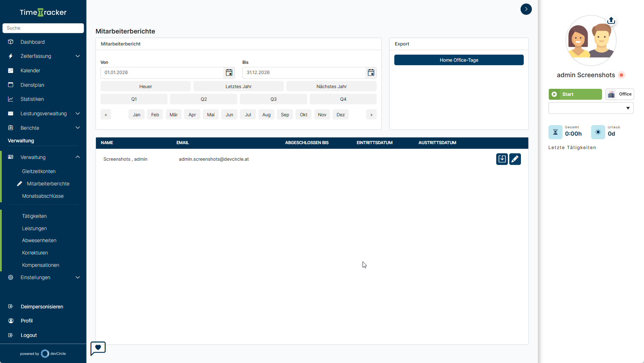This screenshot has height=363, width=644.
Task: Select the Jun month button
Action: [229, 115]
